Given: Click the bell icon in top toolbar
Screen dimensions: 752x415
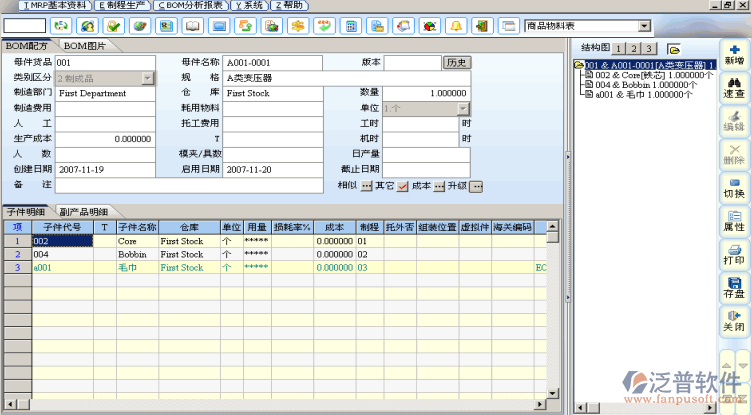Looking at the screenshot, I should click(x=455, y=24).
